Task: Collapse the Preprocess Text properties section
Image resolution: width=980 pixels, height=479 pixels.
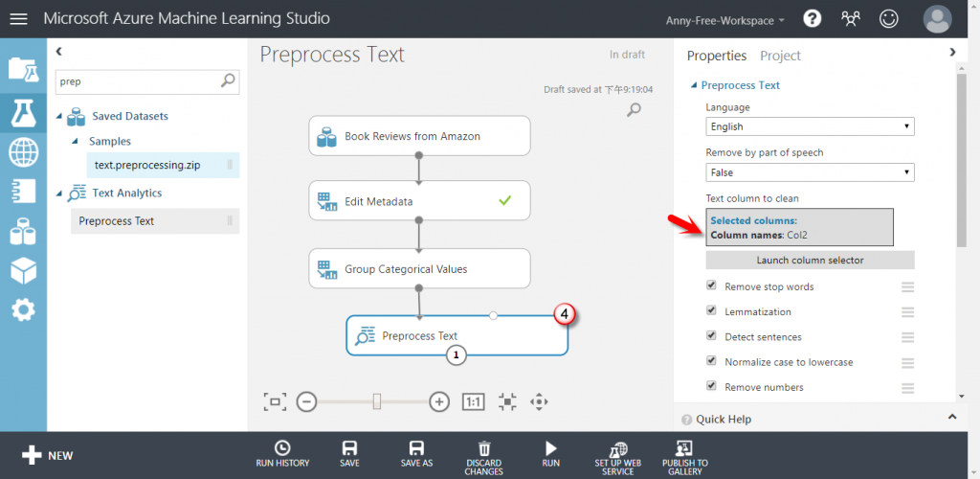Action: 693,85
